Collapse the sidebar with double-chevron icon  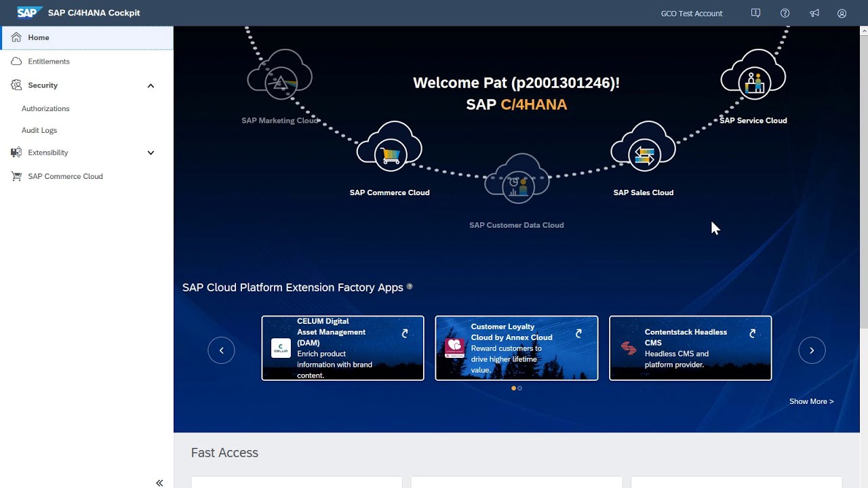coord(159,483)
